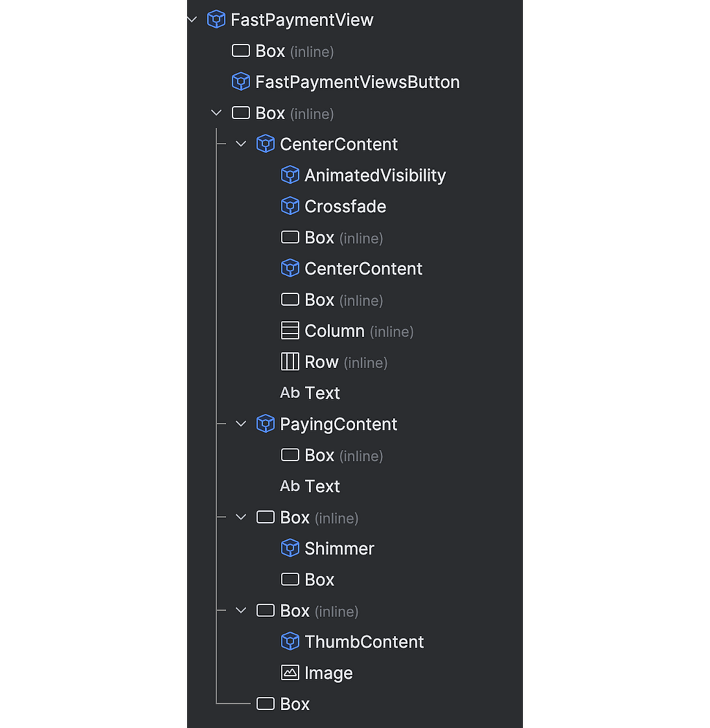Click the Row layout icon
Image resolution: width=710 pixels, height=728 pixels.
pos(290,362)
